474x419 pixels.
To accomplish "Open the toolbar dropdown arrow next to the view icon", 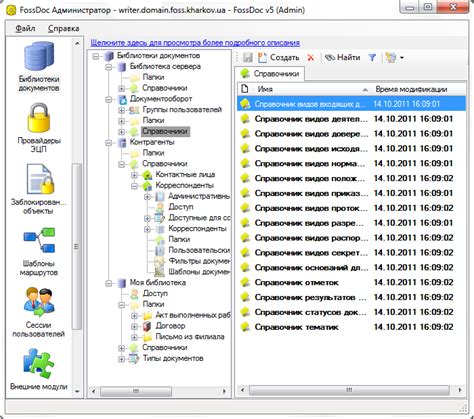I will [402, 58].
